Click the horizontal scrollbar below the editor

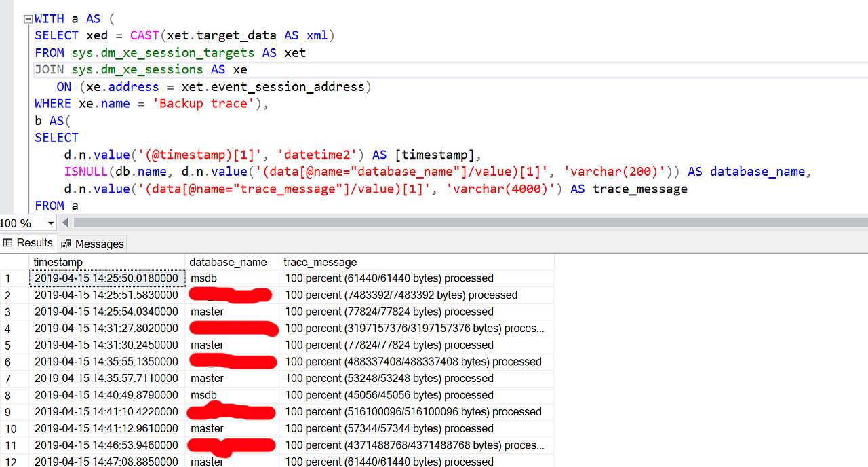[x=407, y=223]
